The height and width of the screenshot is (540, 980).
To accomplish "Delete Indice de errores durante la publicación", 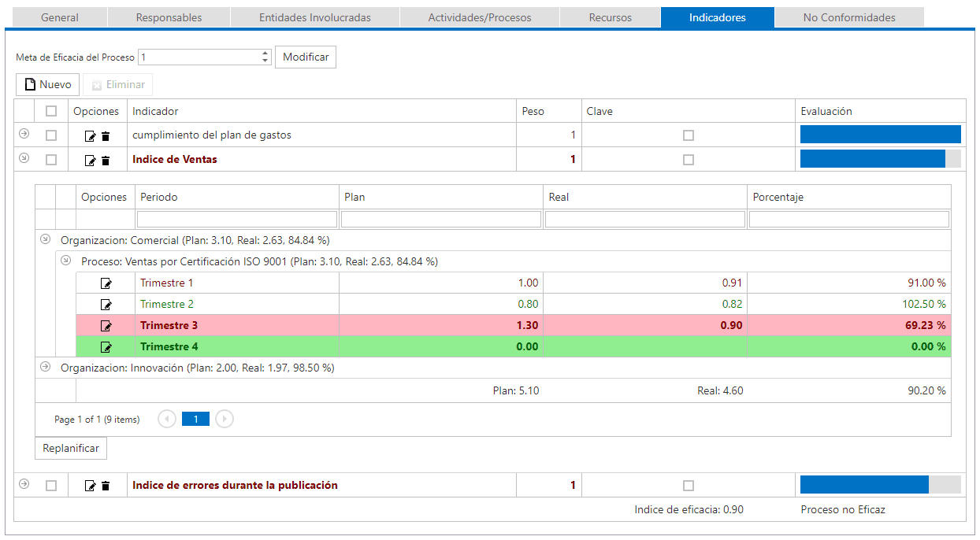I will pos(106,486).
